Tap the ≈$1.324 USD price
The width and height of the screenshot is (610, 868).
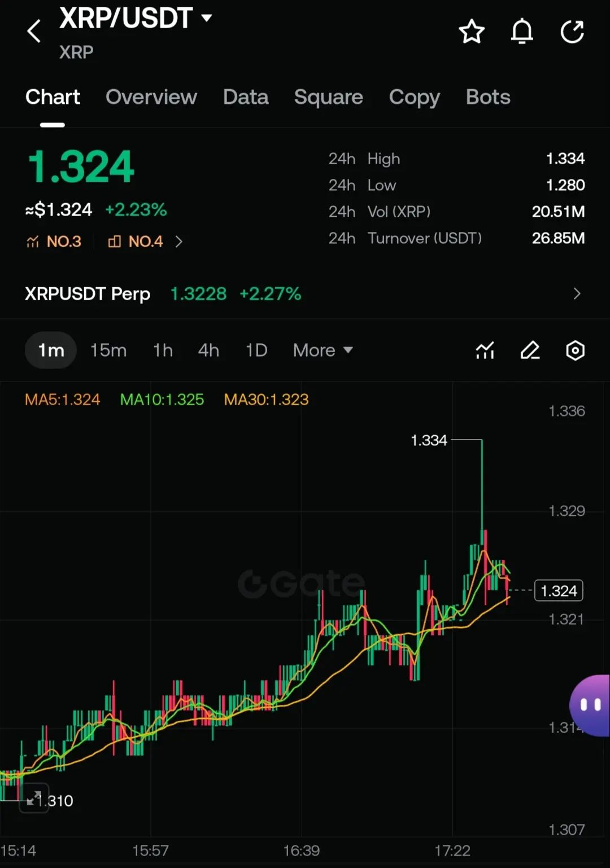59,210
